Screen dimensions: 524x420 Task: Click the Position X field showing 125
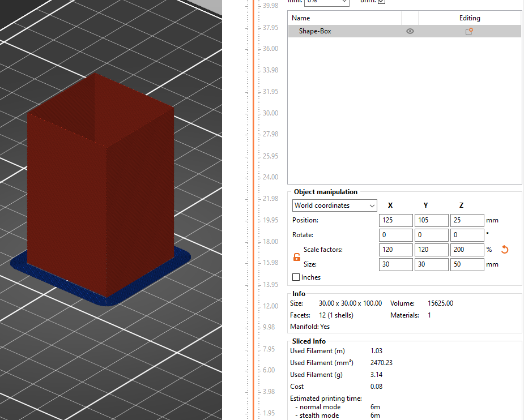(395, 220)
